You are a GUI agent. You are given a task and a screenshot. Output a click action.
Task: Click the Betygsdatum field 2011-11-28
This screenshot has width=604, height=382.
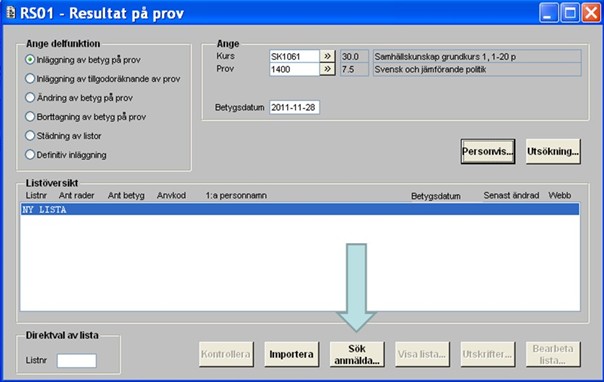click(294, 107)
